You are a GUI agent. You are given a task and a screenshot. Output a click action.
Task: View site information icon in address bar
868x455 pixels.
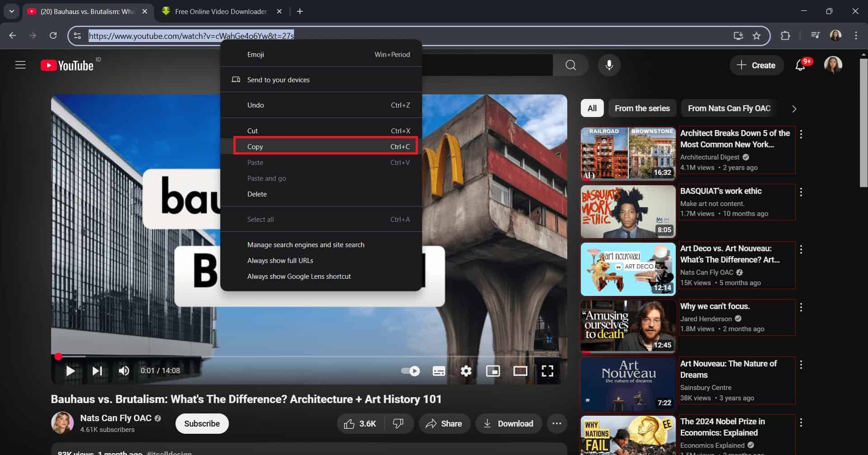point(77,36)
